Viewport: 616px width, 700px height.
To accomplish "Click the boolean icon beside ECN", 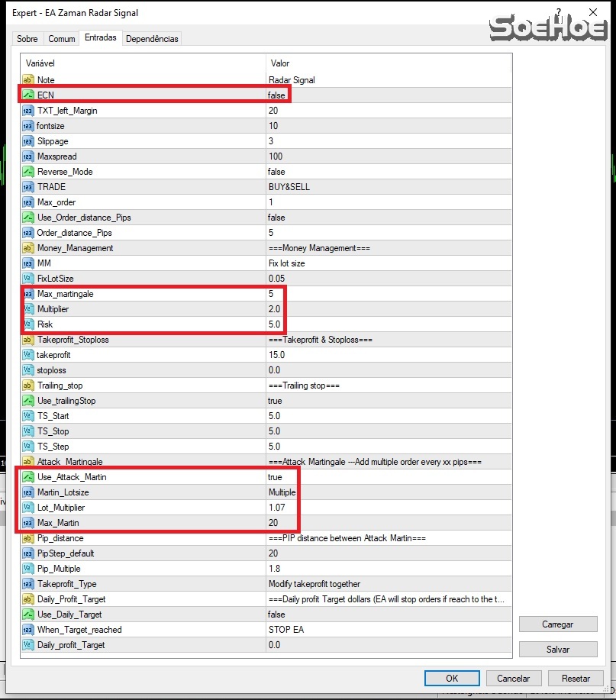I will (28, 95).
